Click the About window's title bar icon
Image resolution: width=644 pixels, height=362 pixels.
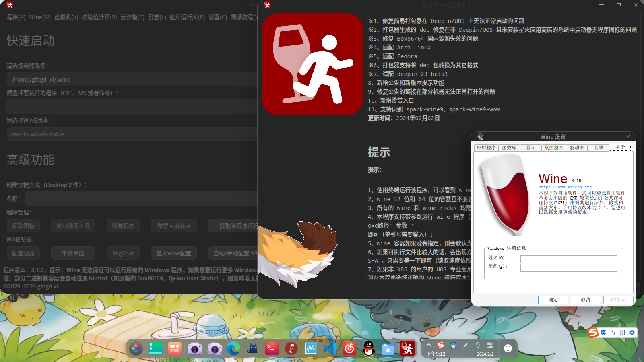point(267,5)
